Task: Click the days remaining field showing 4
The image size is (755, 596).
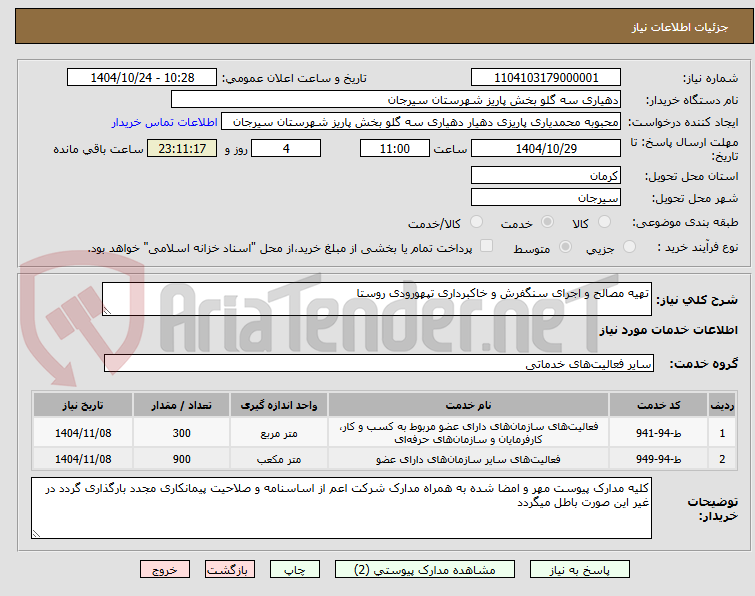Action: tap(286, 148)
